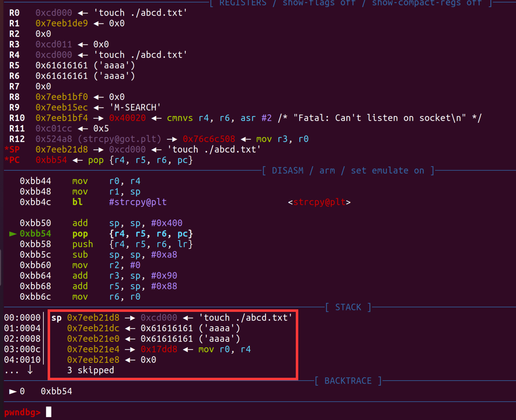Select the add r3, sp, #0x90 line

pyautogui.click(x=98, y=276)
